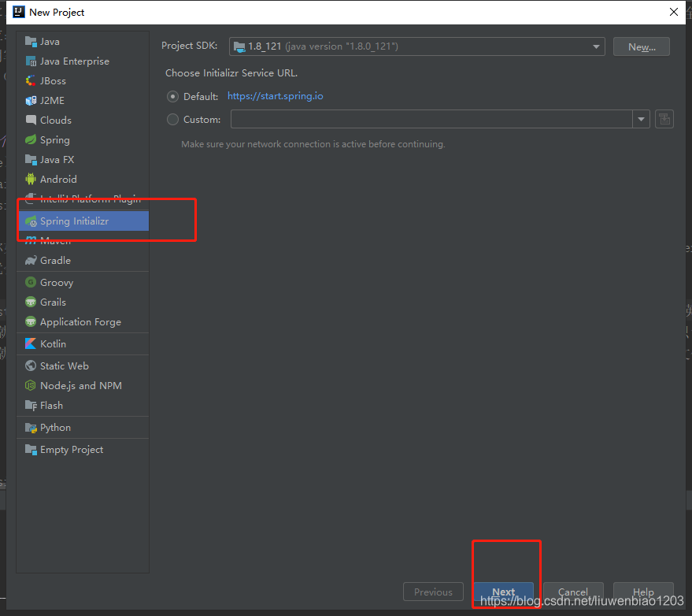This screenshot has width=692, height=616.
Task: Click the Node.js hexagon icon
Action: (31, 385)
